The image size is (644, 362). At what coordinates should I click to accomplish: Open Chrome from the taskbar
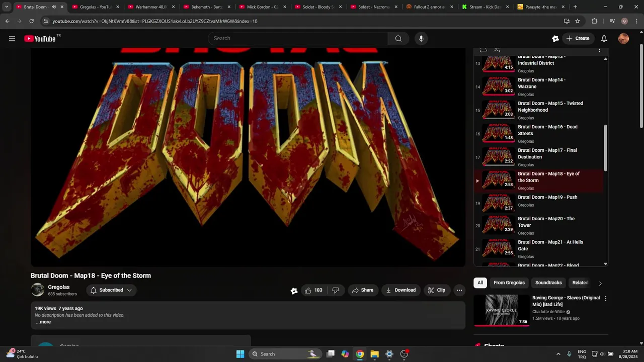click(x=360, y=354)
